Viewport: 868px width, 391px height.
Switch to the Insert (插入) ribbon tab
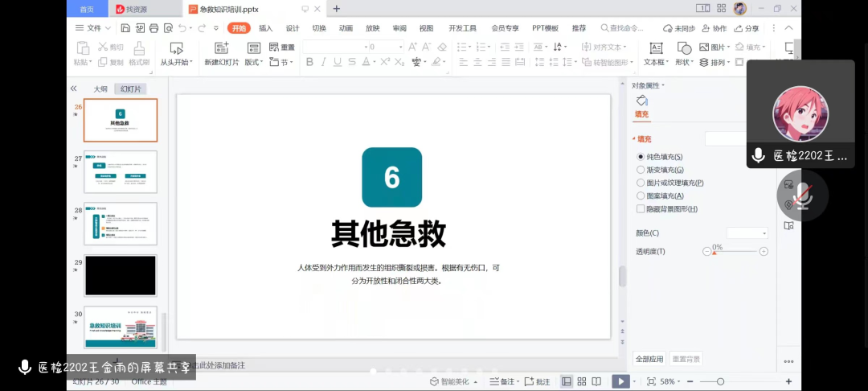(x=265, y=28)
